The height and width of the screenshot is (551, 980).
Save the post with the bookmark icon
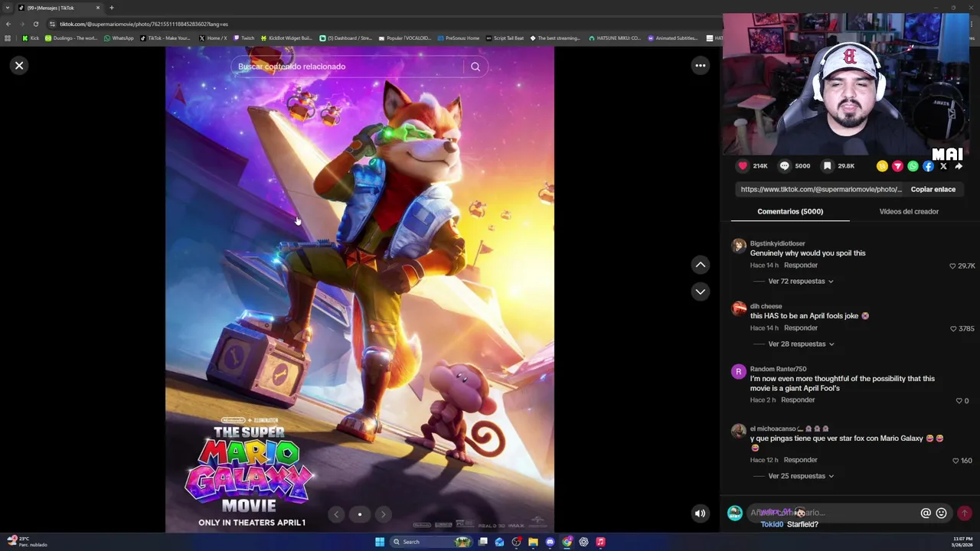pos(828,166)
